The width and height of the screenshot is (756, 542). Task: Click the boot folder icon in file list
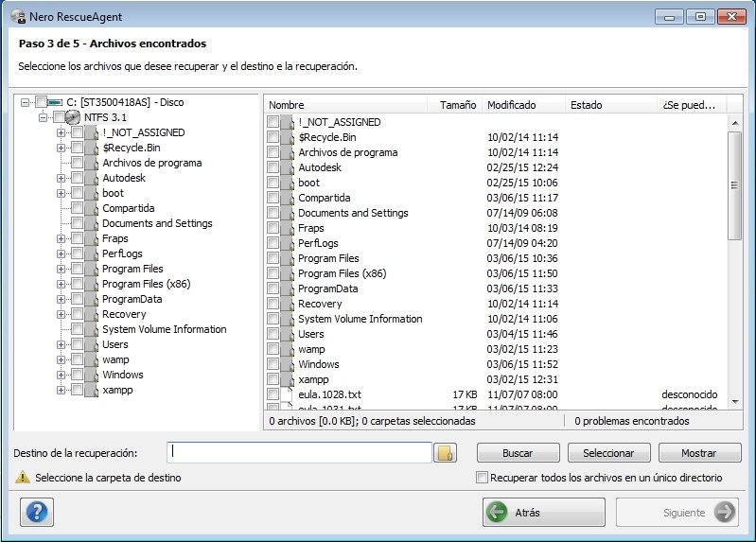click(287, 183)
